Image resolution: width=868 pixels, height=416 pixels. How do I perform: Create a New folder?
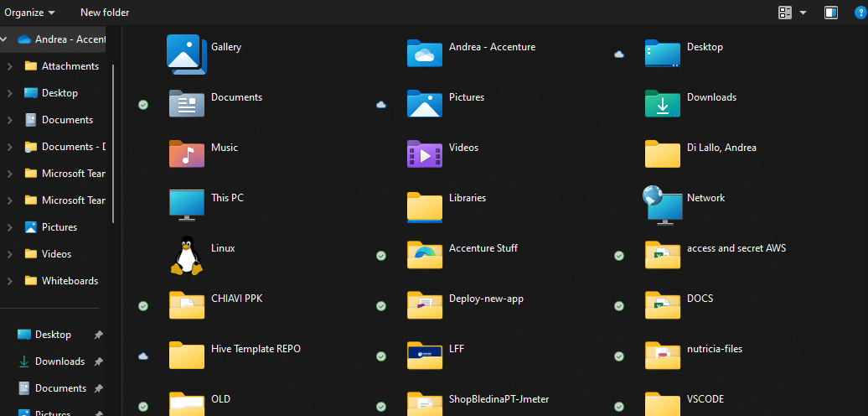click(106, 13)
